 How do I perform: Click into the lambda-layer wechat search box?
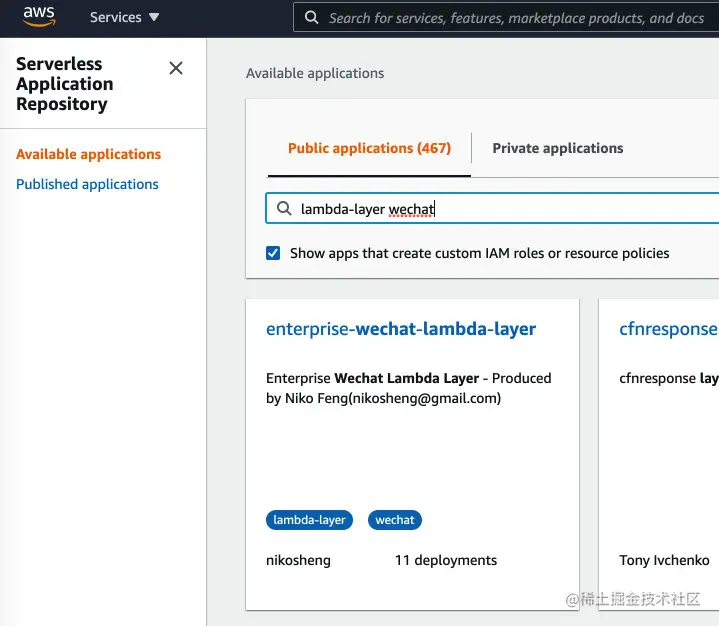coord(492,208)
